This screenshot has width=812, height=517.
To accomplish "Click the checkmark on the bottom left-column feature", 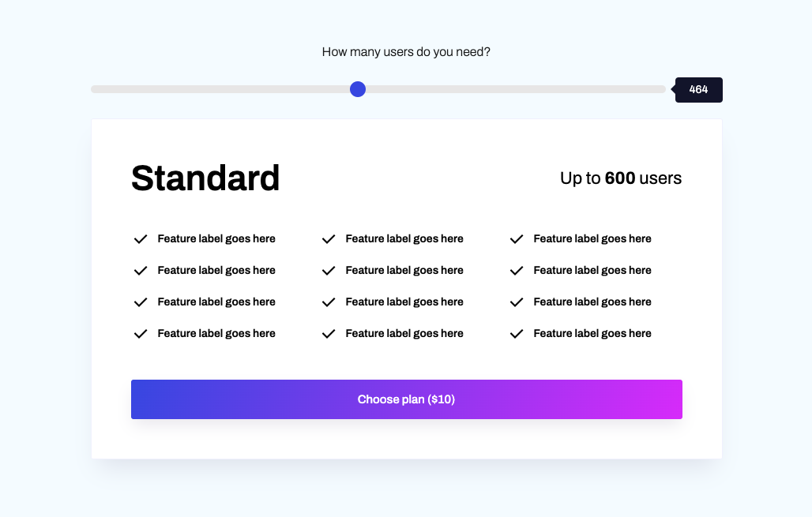I will pos(141,333).
